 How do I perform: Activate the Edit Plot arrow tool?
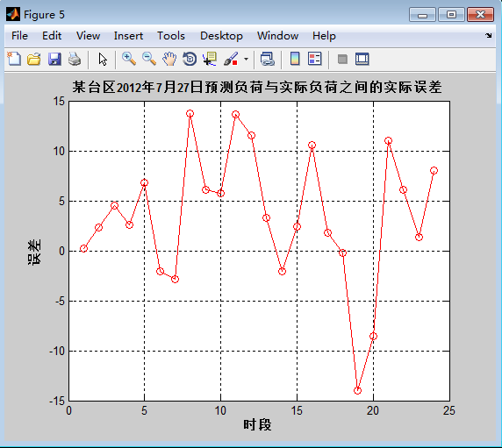[103, 60]
